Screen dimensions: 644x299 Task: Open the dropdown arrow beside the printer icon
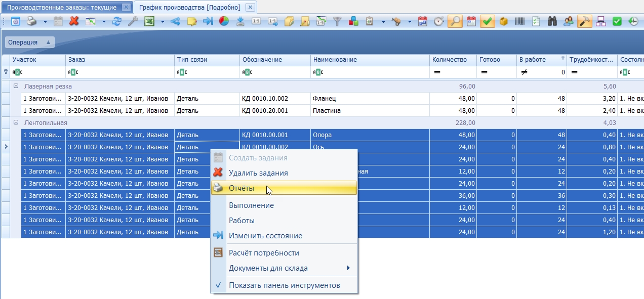[45, 21]
